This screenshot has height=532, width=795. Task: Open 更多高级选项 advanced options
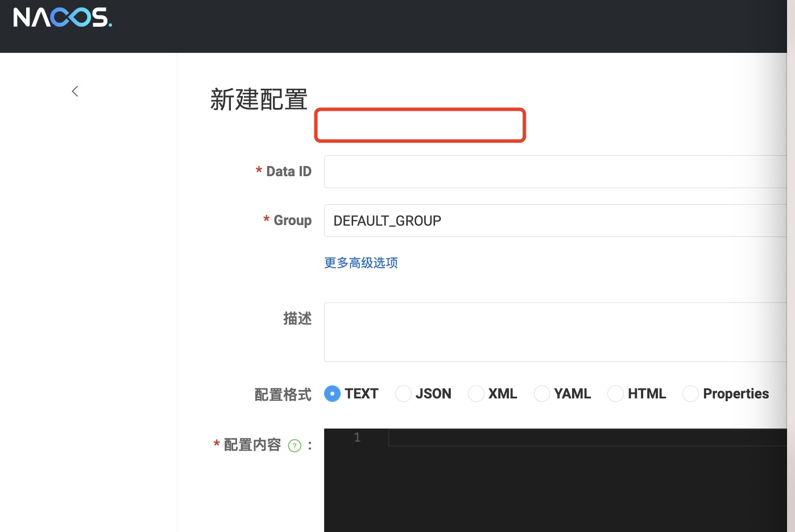pyautogui.click(x=361, y=263)
